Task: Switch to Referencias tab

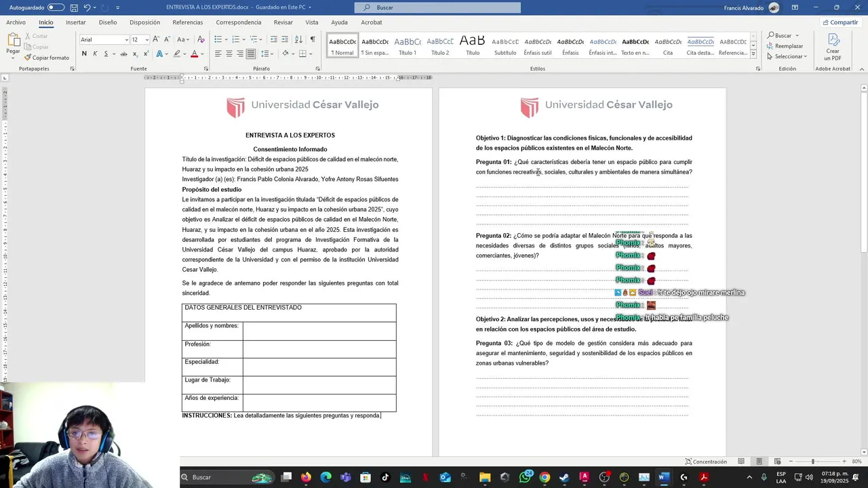Action: tap(188, 22)
